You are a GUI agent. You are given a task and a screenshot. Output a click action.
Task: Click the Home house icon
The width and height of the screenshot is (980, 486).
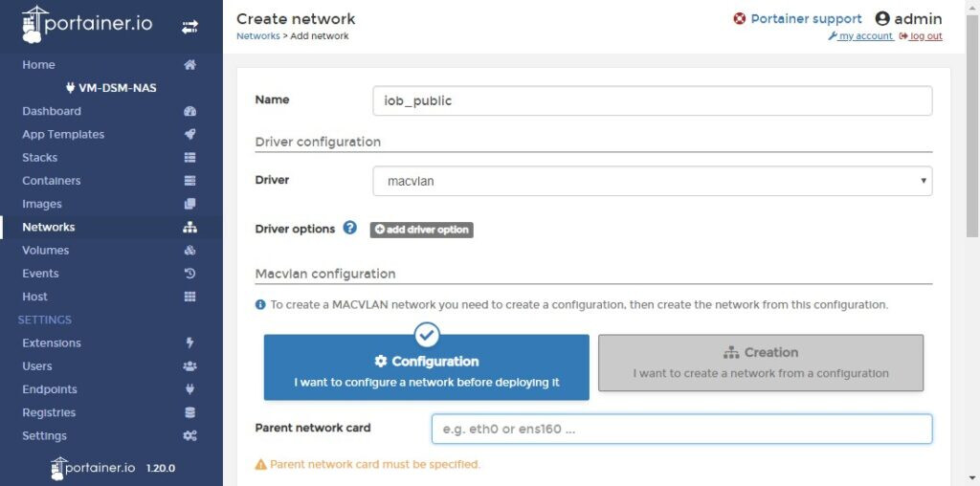pyautogui.click(x=190, y=65)
